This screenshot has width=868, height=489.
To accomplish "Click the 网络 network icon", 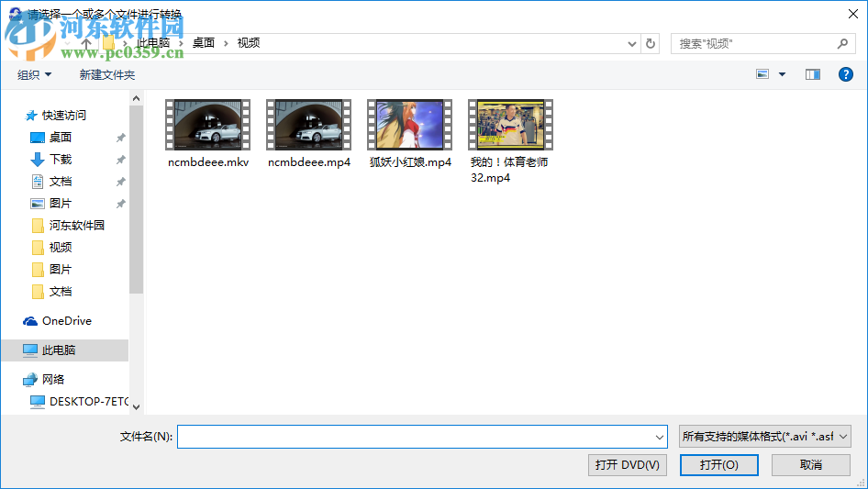I will [30, 379].
